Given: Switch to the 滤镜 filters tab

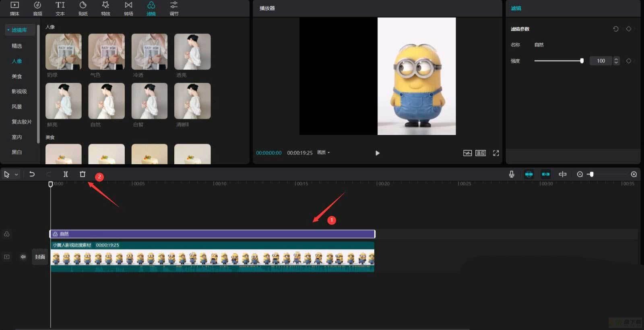Looking at the screenshot, I should click(151, 8).
